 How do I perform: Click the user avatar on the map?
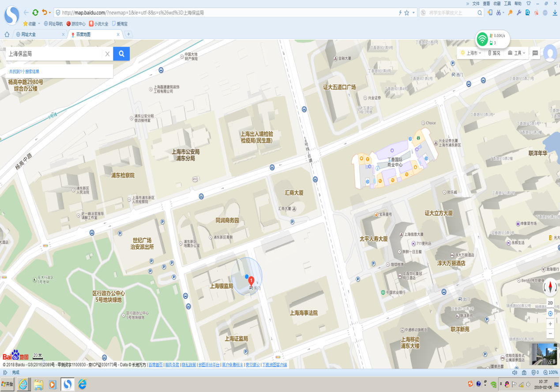(x=550, y=53)
